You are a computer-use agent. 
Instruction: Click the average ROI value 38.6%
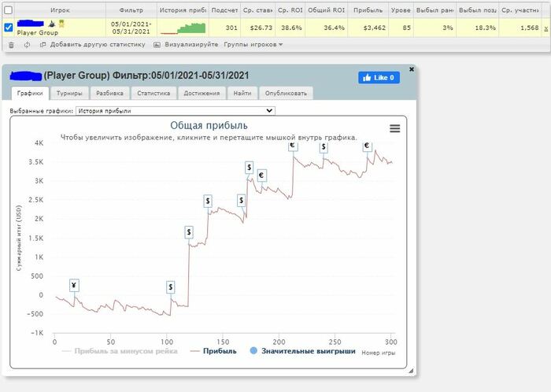click(x=291, y=28)
